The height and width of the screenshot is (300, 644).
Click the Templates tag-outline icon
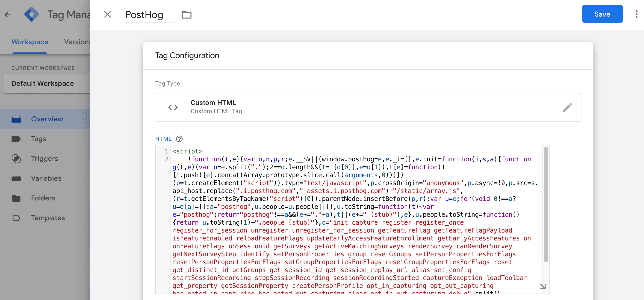[16, 218]
